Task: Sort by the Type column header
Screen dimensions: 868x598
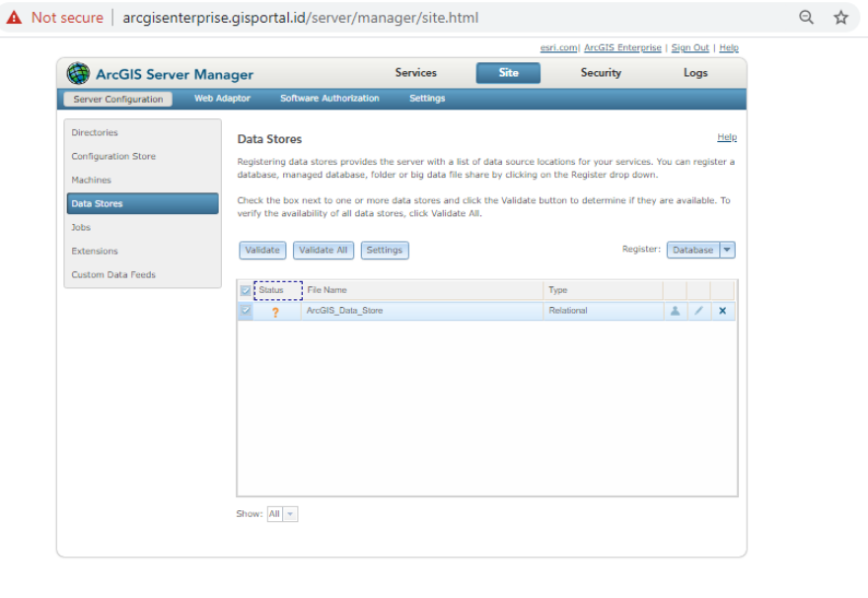Action: 603,290
